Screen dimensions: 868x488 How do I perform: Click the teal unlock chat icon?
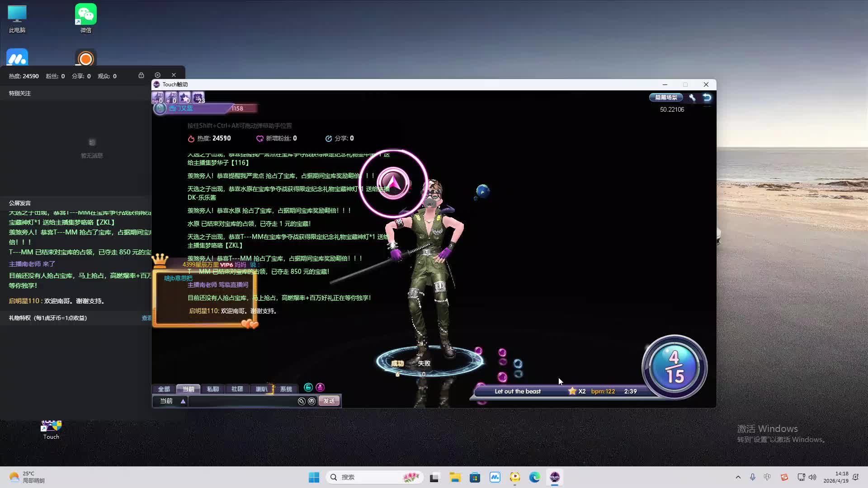point(308,387)
